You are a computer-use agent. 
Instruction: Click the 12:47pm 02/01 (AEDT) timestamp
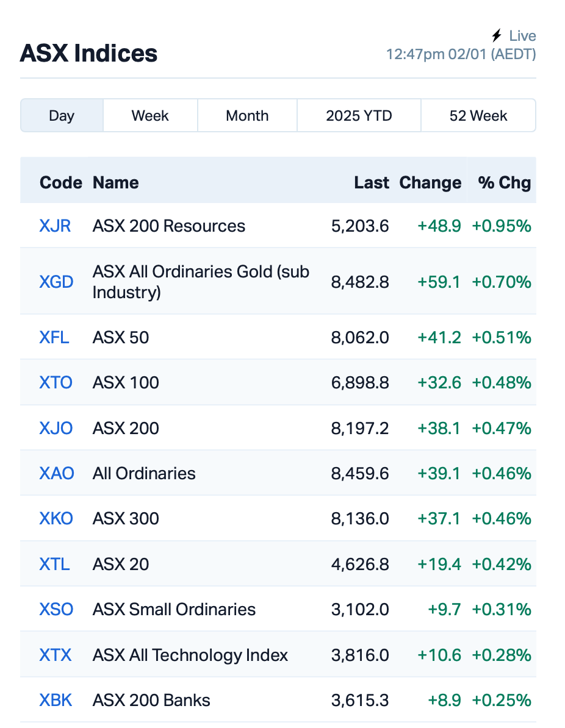pos(461,54)
